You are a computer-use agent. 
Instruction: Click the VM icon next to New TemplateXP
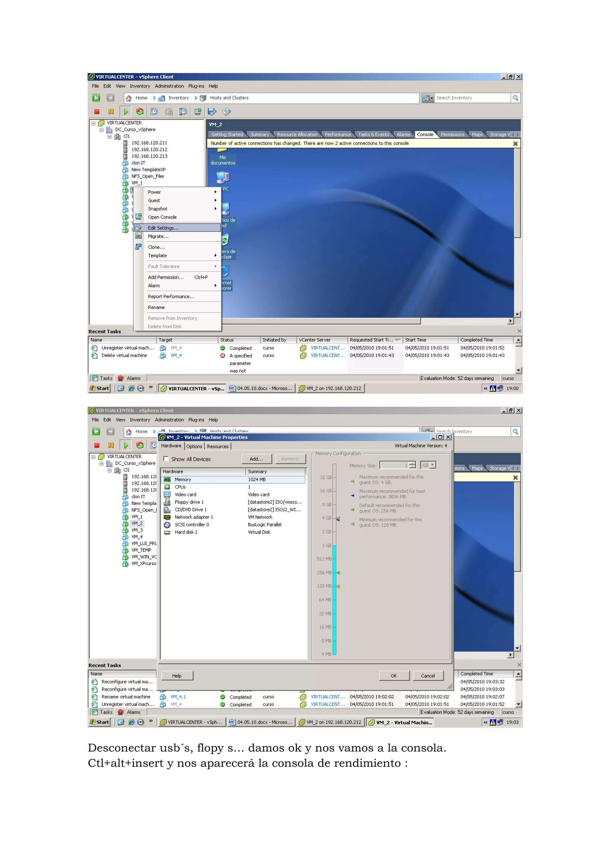tap(125, 170)
